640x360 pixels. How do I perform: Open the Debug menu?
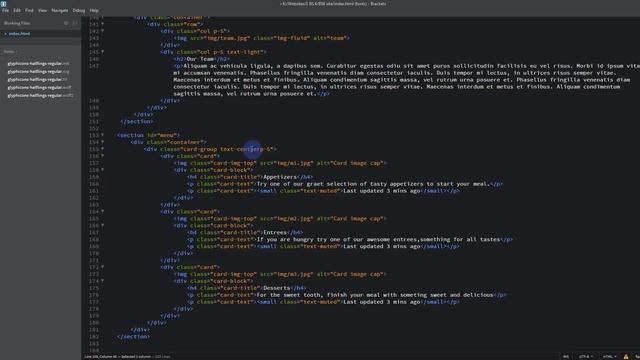click(79, 10)
